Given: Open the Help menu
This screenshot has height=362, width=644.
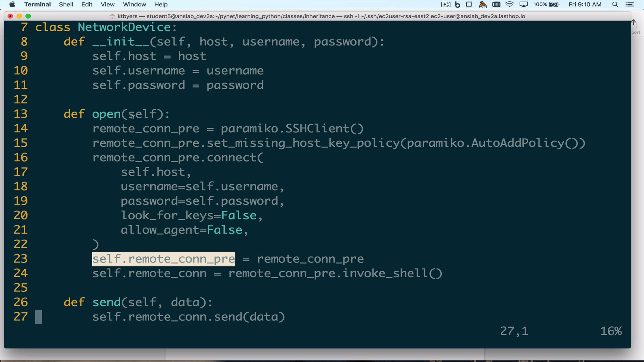Looking at the screenshot, I should point(161,4).
